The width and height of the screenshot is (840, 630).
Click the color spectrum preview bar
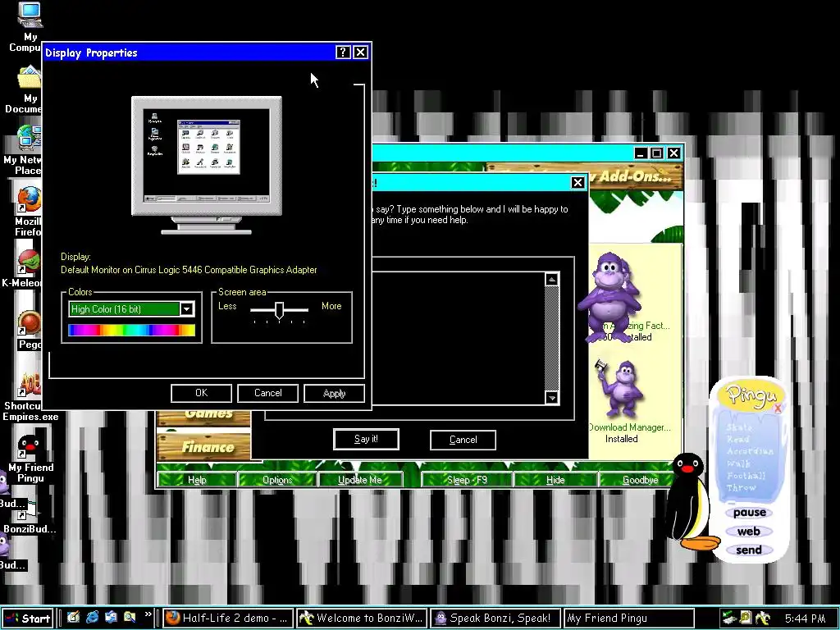tap(132, 330)
